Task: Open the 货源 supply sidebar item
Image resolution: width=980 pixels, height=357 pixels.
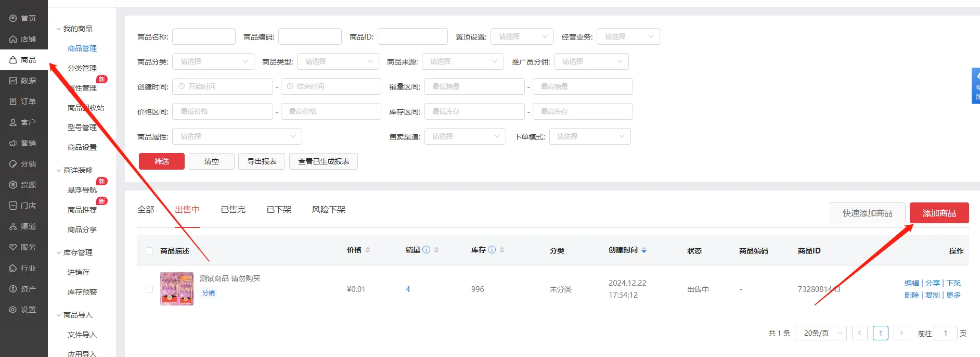Action: pos(23,185)
